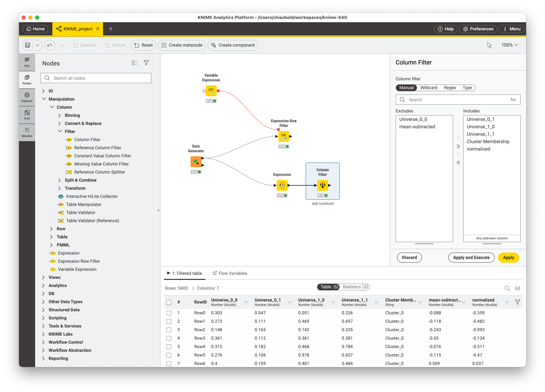545x392 pixels.
Task: Open the Info sidebar panel
Action: (27, 62)
